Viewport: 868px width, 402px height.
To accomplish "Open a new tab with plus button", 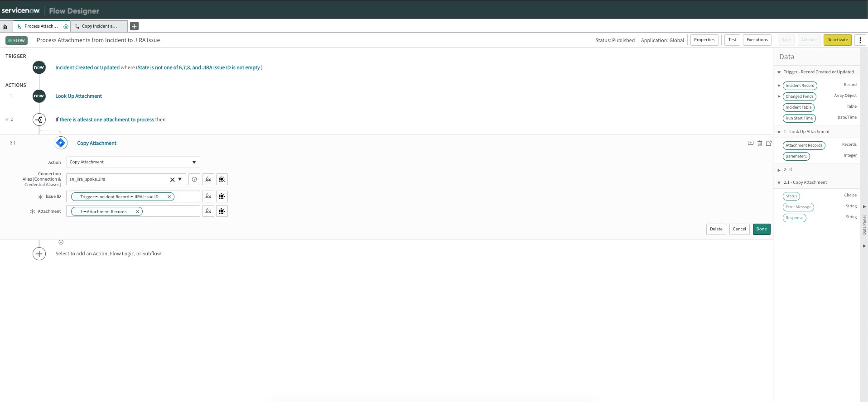I will point(134,26).
